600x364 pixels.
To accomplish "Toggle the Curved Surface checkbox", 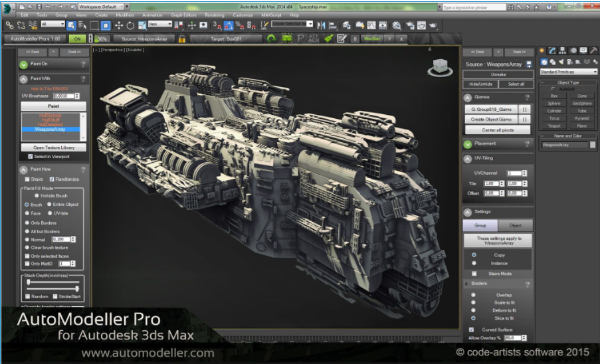I will pos(472,329).
